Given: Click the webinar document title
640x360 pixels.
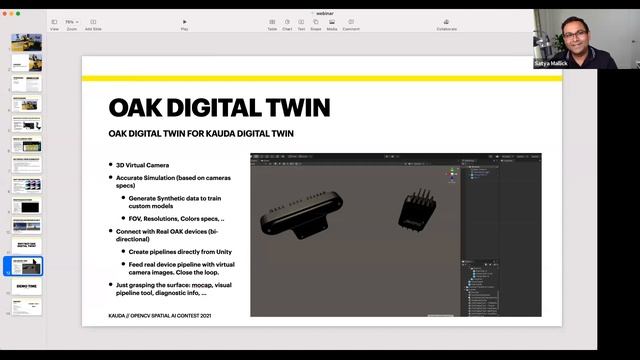Looking at the screenshot, I should tap(325, 13).
